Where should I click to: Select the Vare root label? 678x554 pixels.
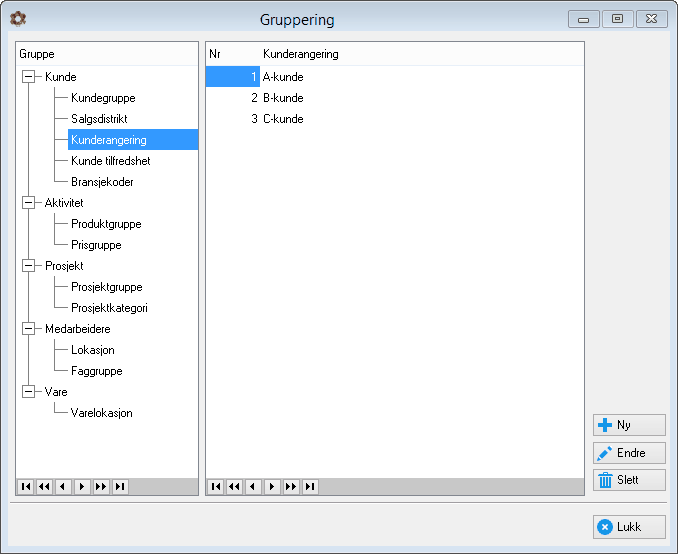coord(56,392)
